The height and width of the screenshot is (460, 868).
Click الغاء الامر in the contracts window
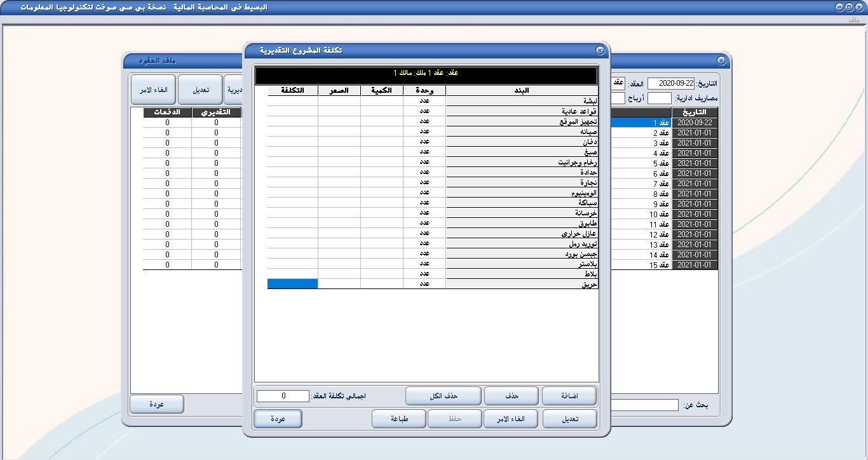(153, 89)
